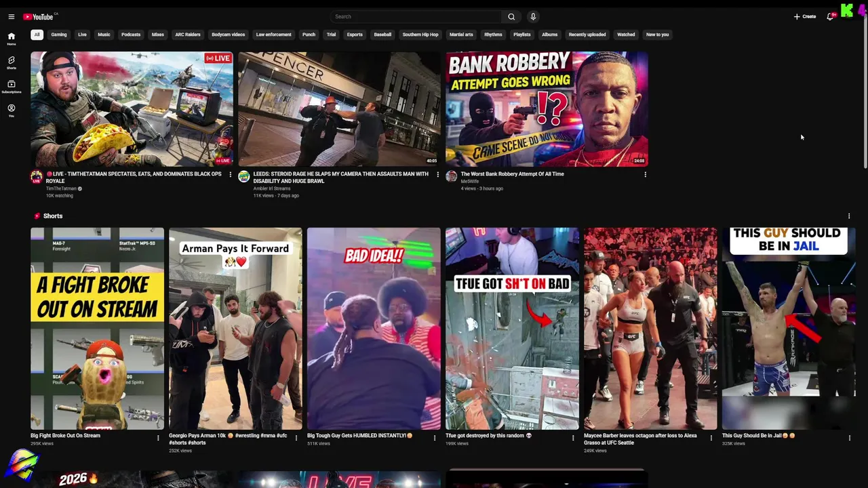Open options for Big Tough Guy short
The image size is (868, 488).
(435, 438)
